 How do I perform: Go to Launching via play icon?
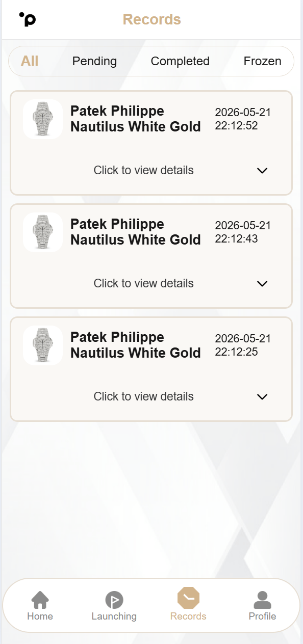[x=114, y=600]
